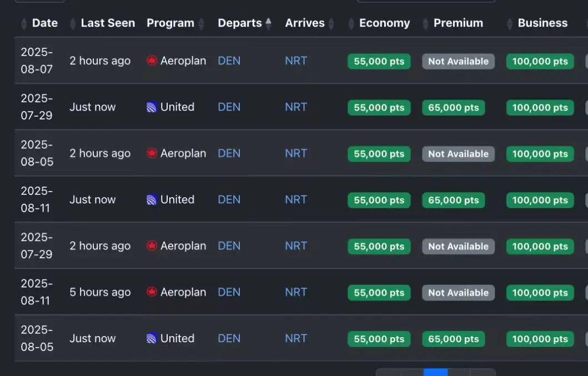Click the Departs ascending sort arrow
This screenshot has height=376, width=588.
point(269,21)
